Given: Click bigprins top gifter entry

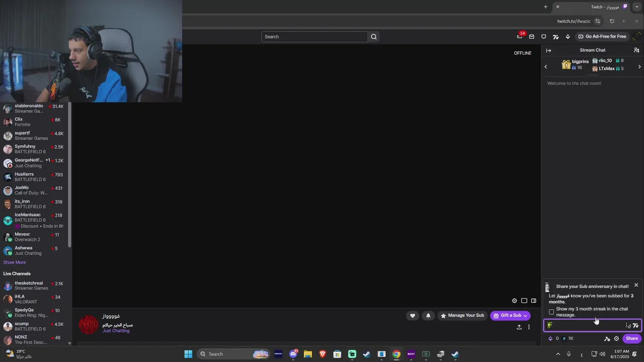Looking at the screenshot, I should 575,64.
